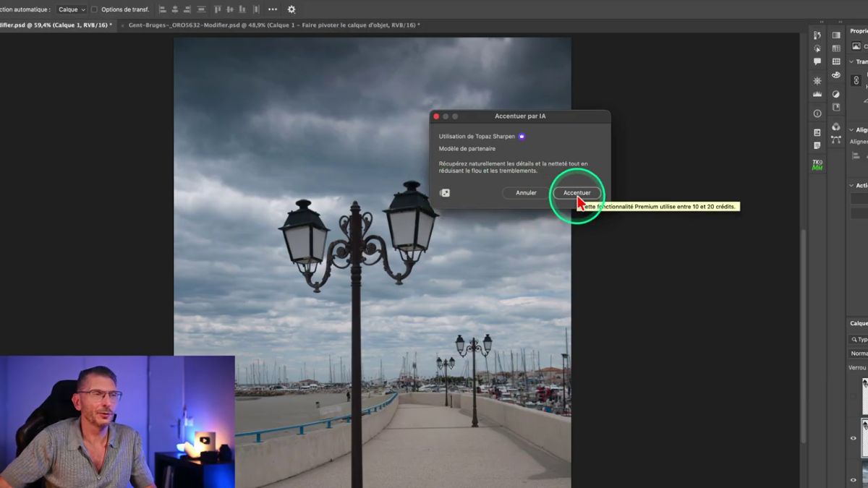Align horizontal centers in options bar
The height and width of the screenshot is (488, 868).
[175, 9]
